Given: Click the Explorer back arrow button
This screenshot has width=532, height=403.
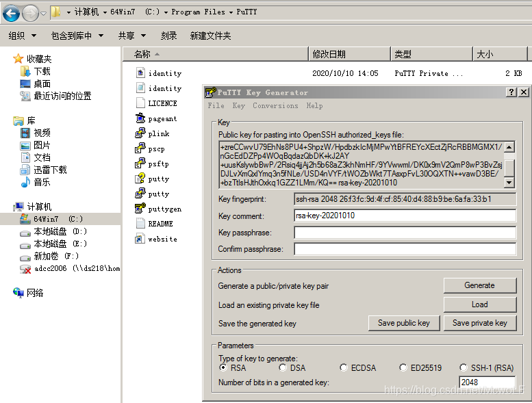Looking at the screenshot, I should [11, 13].
